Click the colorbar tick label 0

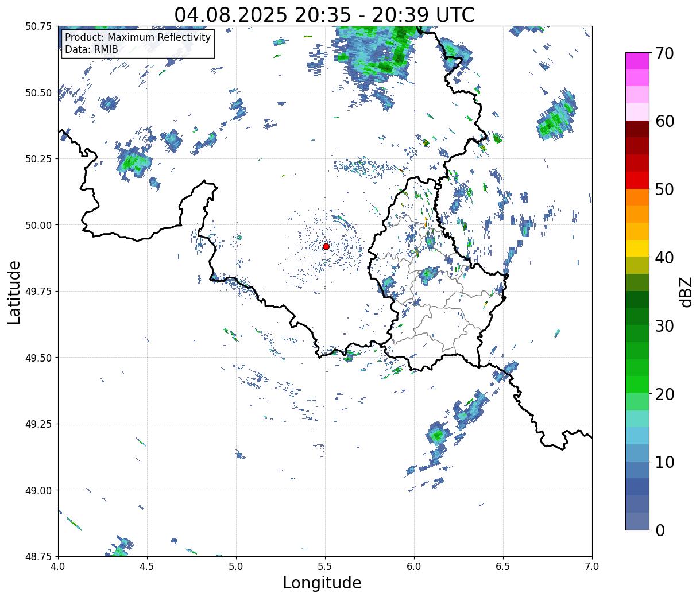point(659,530)
